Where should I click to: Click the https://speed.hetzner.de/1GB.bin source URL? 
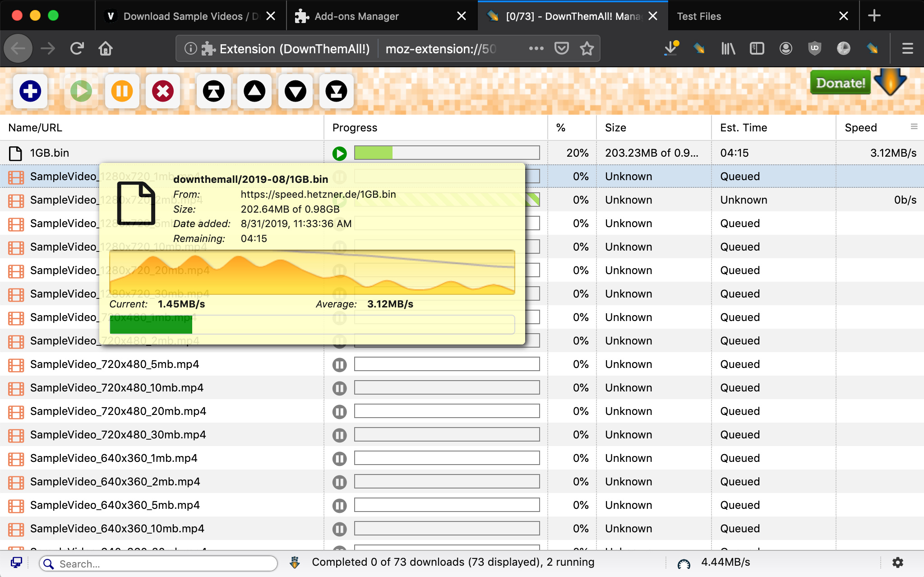click(x=318, y=195)
